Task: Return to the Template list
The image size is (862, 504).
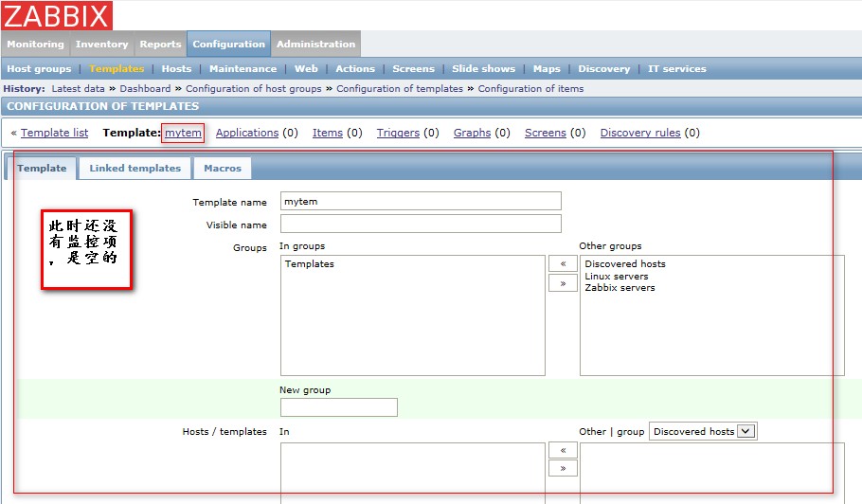Action: tap(54, 133)
